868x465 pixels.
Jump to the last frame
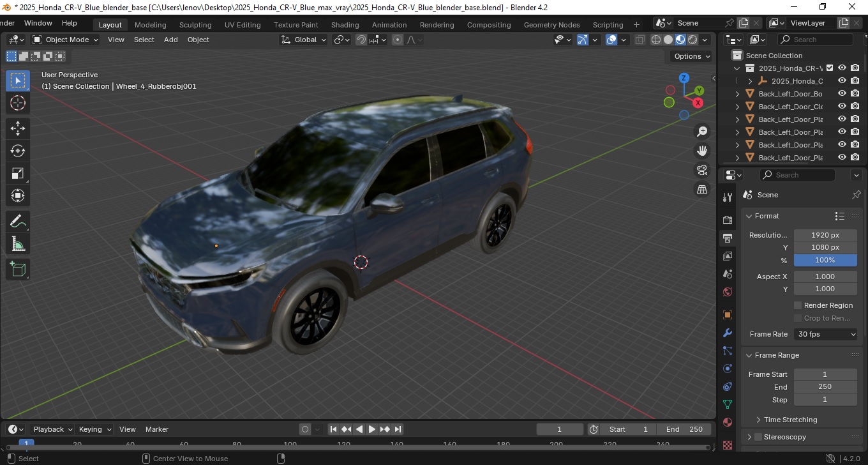398,429
